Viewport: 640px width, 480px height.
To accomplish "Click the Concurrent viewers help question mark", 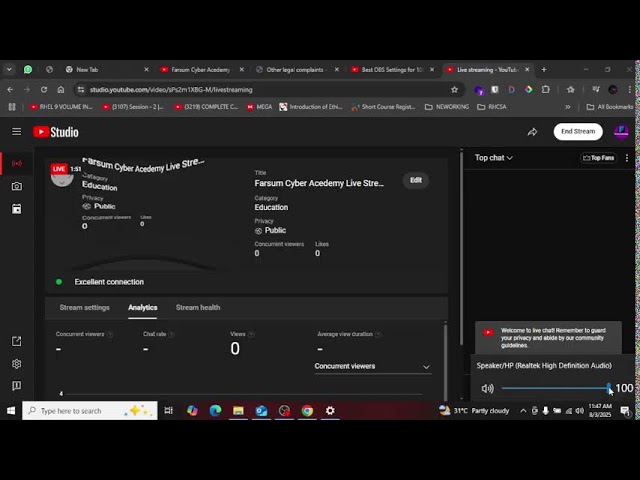I will click(x=110, y=334).
